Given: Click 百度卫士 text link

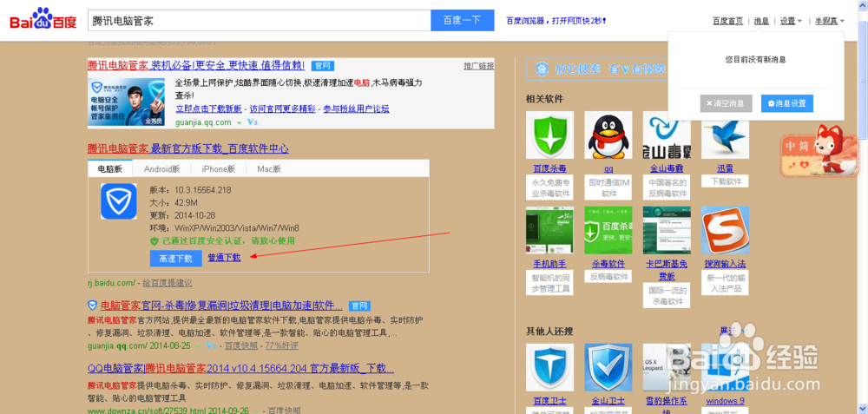Looking at the screenshot, I should tap(549, 401).
